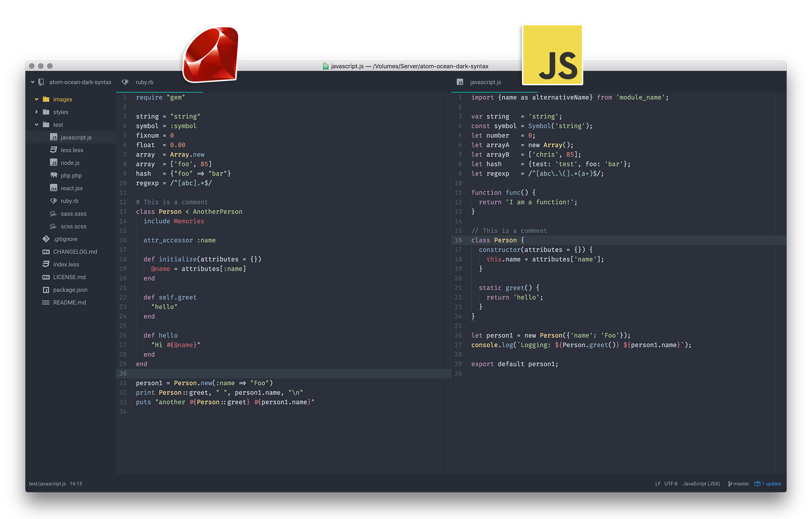Click the Sass icon beside sass.sass
The height and width of the screenshot is (519, 812).
54,213
